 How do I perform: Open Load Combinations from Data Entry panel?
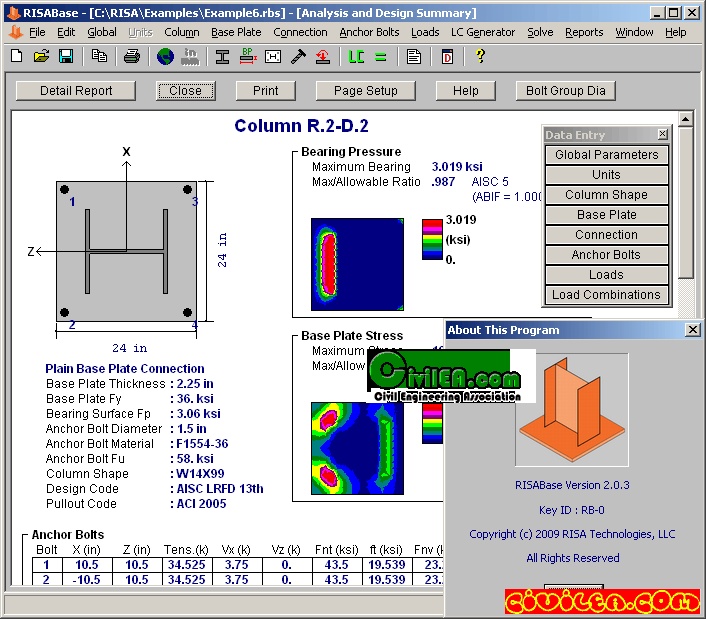pyautogui.click(x=606, y=295)
